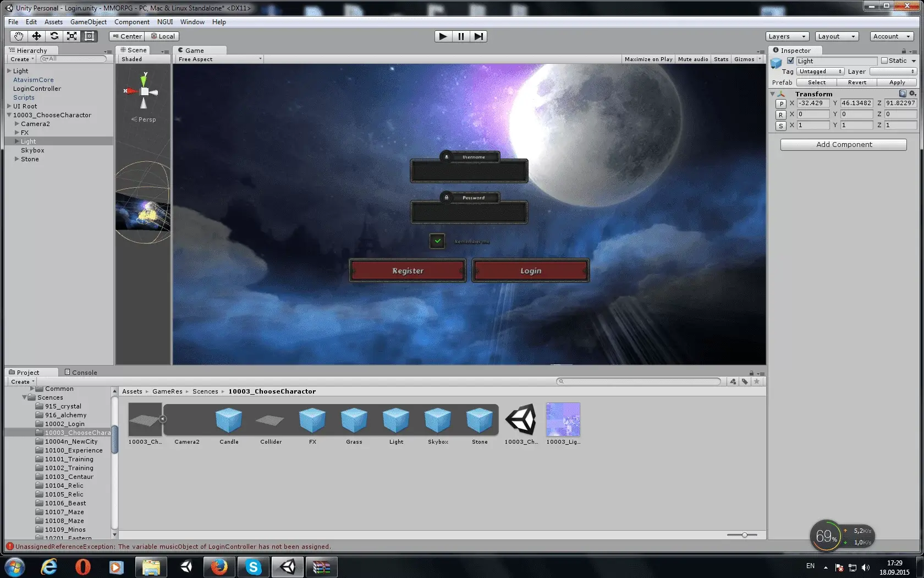Open the Account dropdown

892,36
